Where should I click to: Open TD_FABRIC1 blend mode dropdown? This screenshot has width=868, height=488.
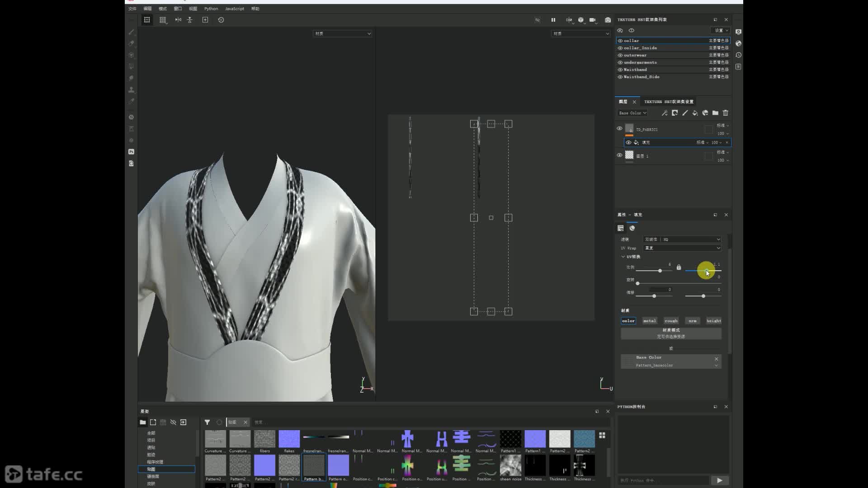(x=723, y=126)
